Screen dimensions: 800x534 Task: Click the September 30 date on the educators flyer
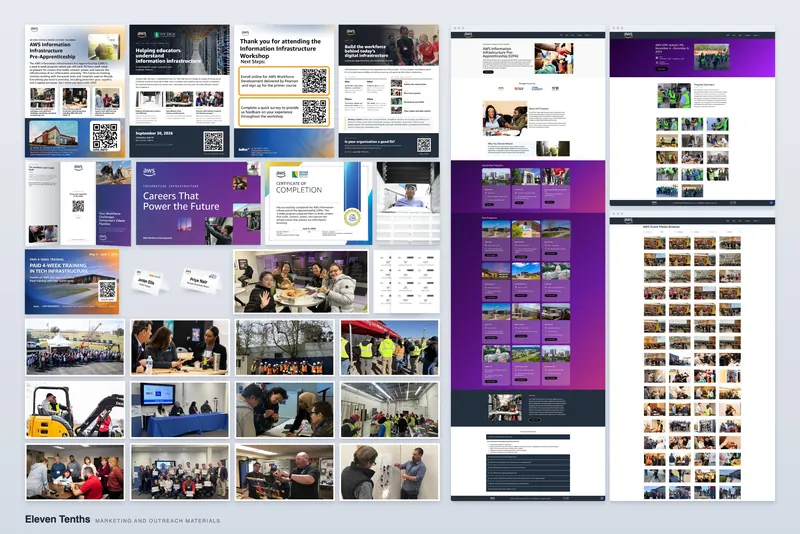tap(154, 133)
